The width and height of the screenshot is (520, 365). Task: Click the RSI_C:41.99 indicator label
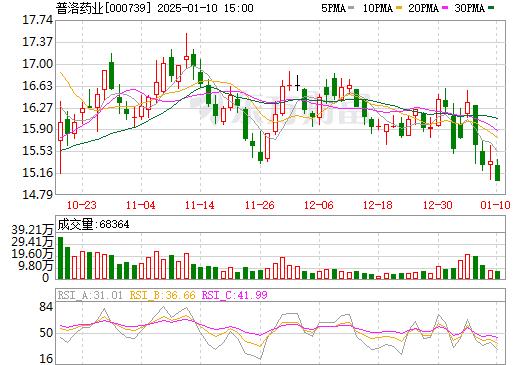235,295
